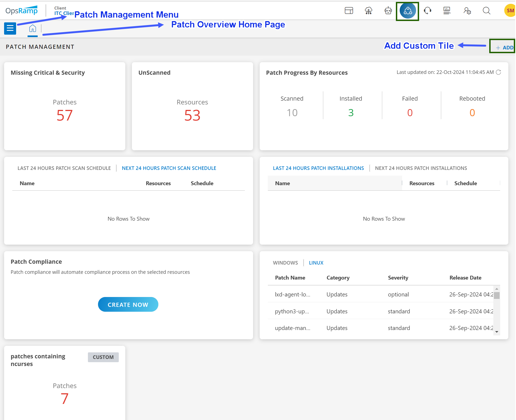Viewport: 516px width, 420px height.
Task: Go to the Patch Overview home icon
Action: pyautogui.click(x=32, y=28)
